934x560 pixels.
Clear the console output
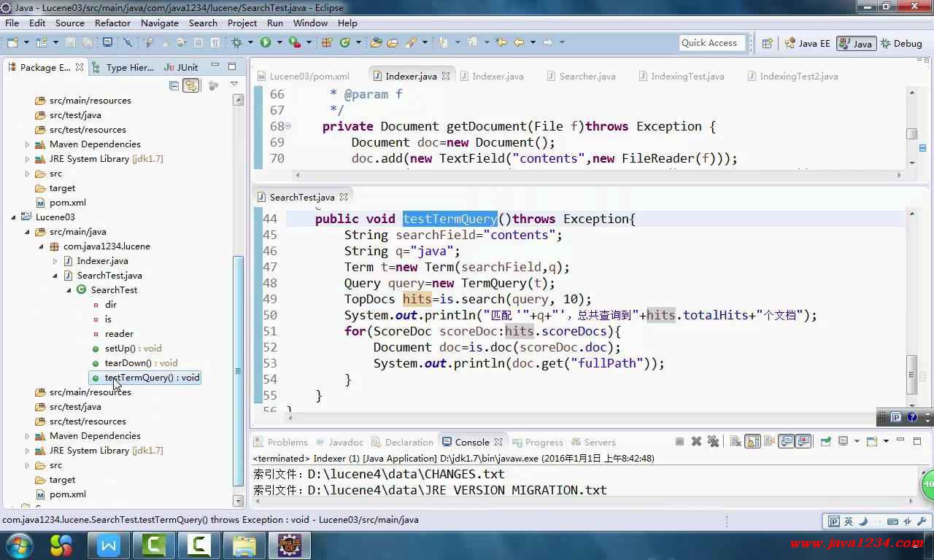pyautogui.click(x=736, y=441)
